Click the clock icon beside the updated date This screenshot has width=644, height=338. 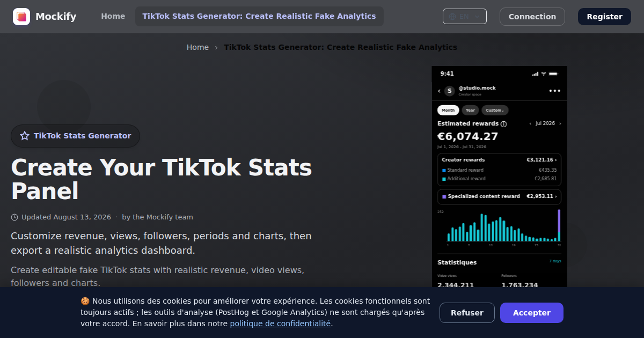point(14,217)
